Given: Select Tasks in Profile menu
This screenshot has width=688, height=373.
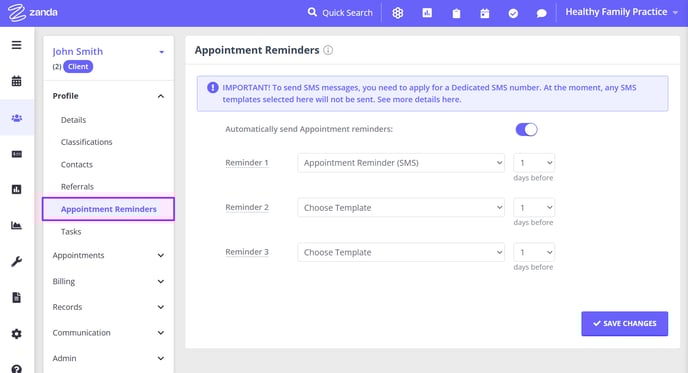Looking at the screenshot, I should pyautogui.click(x=71, y=232).
